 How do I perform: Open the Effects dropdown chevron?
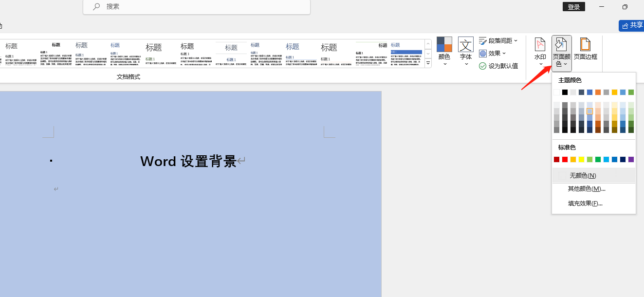tap(504, 54)
